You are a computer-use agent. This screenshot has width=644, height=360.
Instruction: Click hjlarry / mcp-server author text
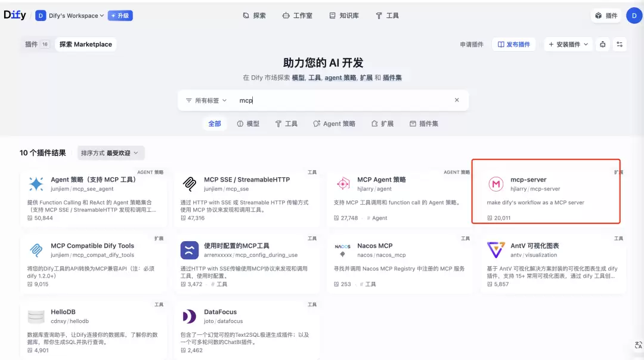pyautogui.click(x=535, y=189)
